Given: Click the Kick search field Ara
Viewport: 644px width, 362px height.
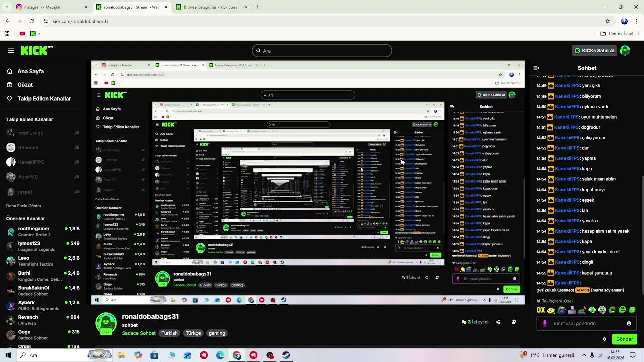Looking at the screenshot, I should tap(322, 51).
